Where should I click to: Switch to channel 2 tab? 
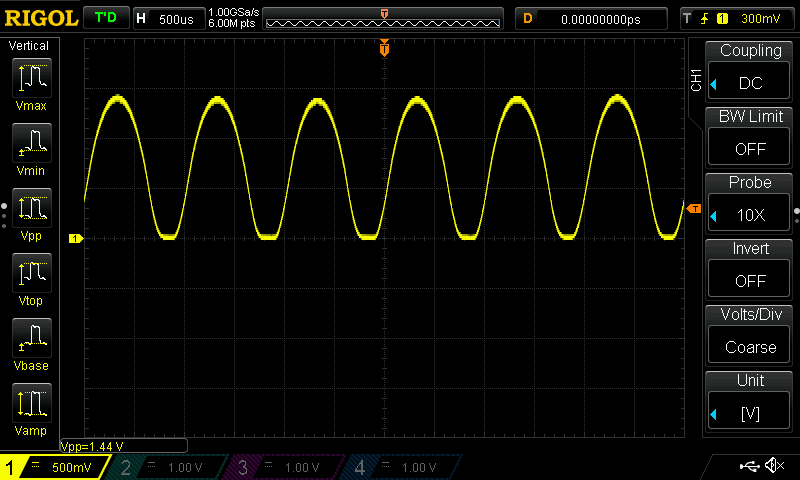164,467
